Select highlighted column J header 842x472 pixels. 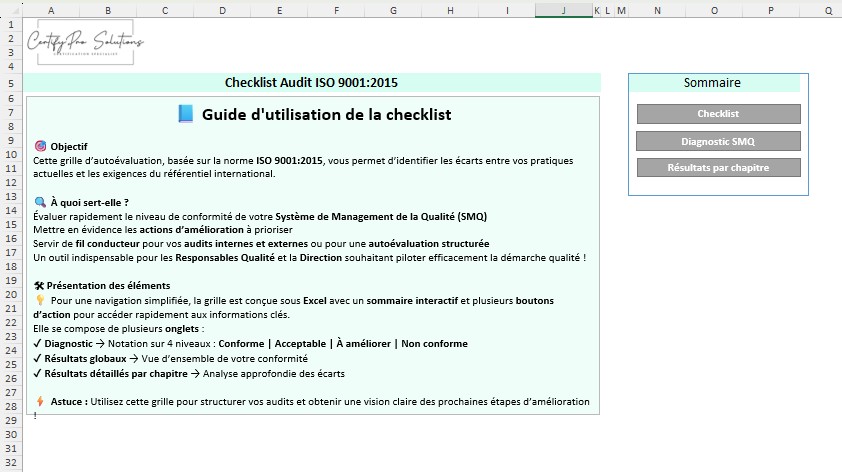click(x=564, y=10)
